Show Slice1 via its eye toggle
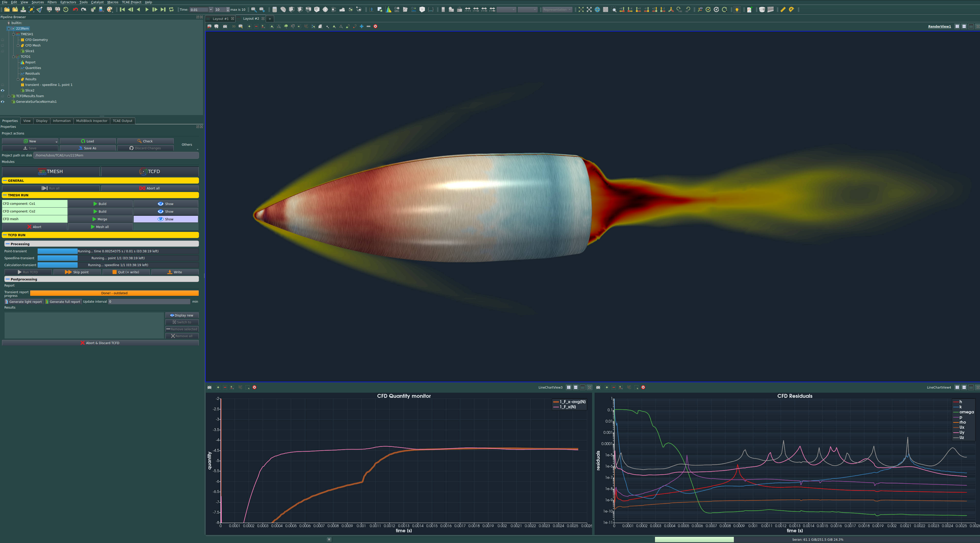This screenshot has height=543, width=980. pyautogui.click(x=3, y=51)
